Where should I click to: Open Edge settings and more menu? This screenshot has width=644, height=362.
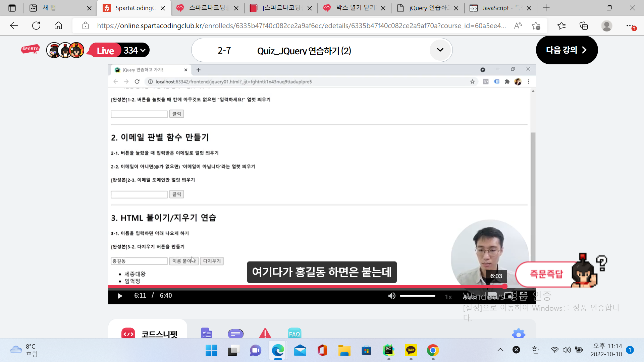[630, 26]
